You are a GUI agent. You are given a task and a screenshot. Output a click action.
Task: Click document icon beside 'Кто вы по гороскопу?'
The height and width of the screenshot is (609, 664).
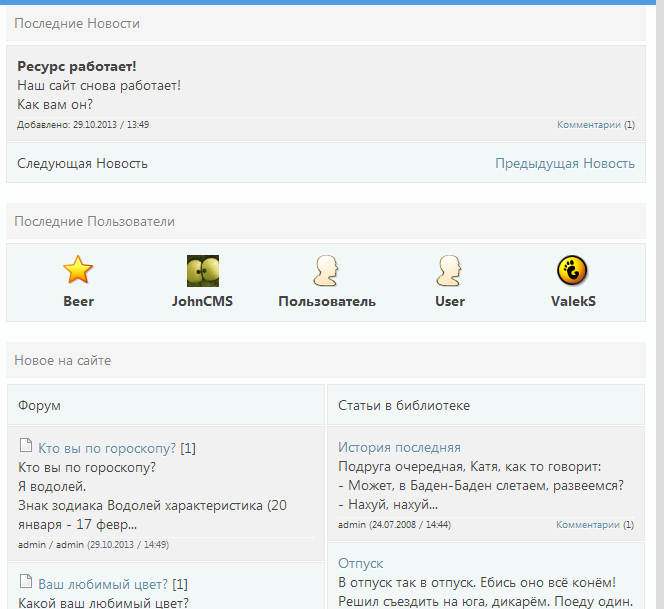pyautogui.click(x=26, y=448)
